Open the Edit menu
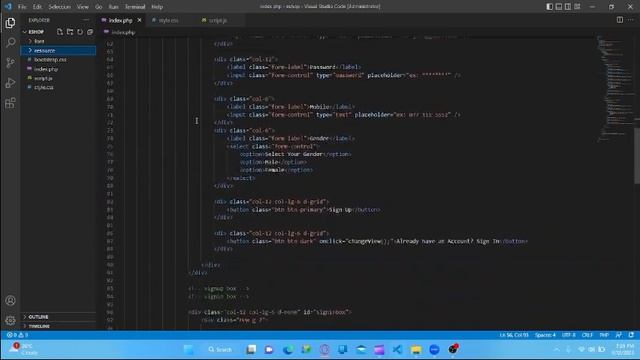The height and width of the screenshot is (360, 640). tap(37, 7)
